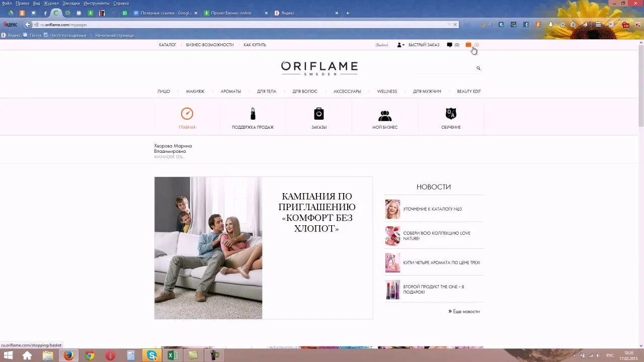644x362 pixels.
Task: Click the browser downloads arrow icon
Action: 550,24
